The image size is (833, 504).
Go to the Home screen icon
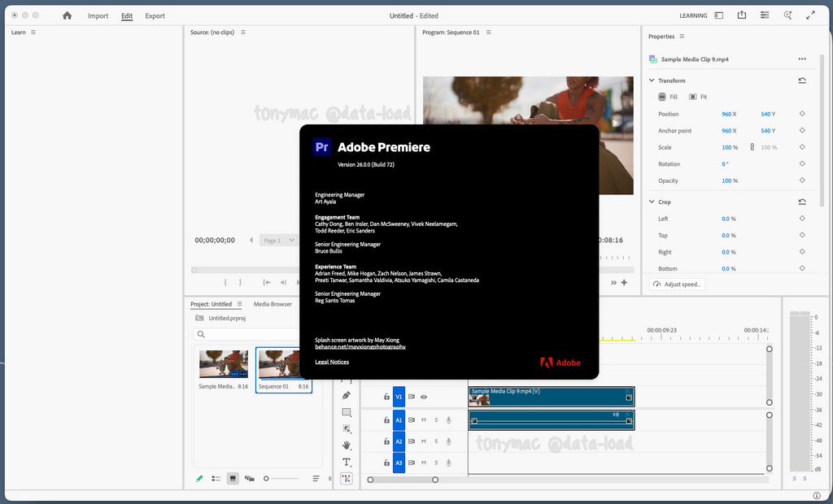coord(67,15)
